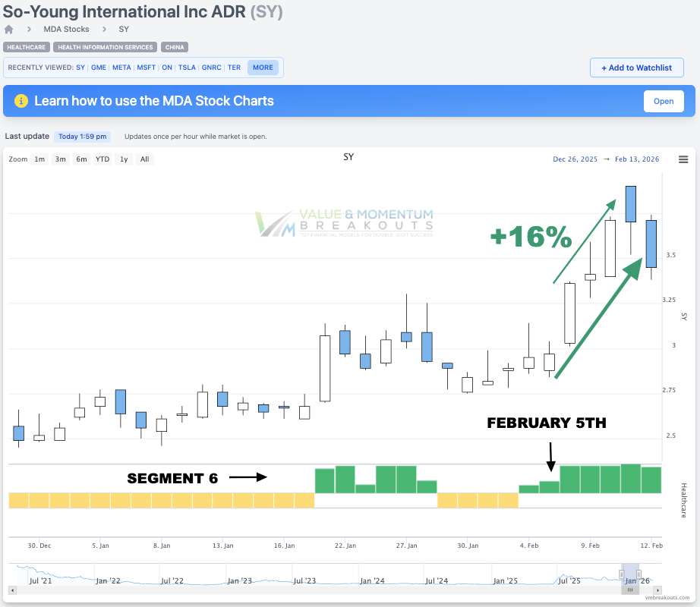Open GME from the recently viewed list

98,68
